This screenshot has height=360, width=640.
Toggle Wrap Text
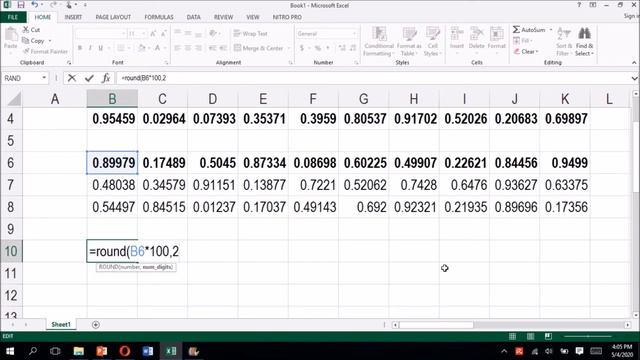[251, 33]
